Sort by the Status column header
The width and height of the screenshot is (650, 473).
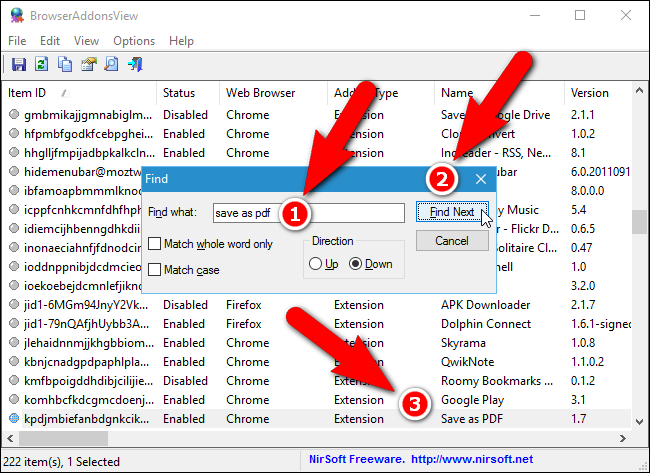188,93
